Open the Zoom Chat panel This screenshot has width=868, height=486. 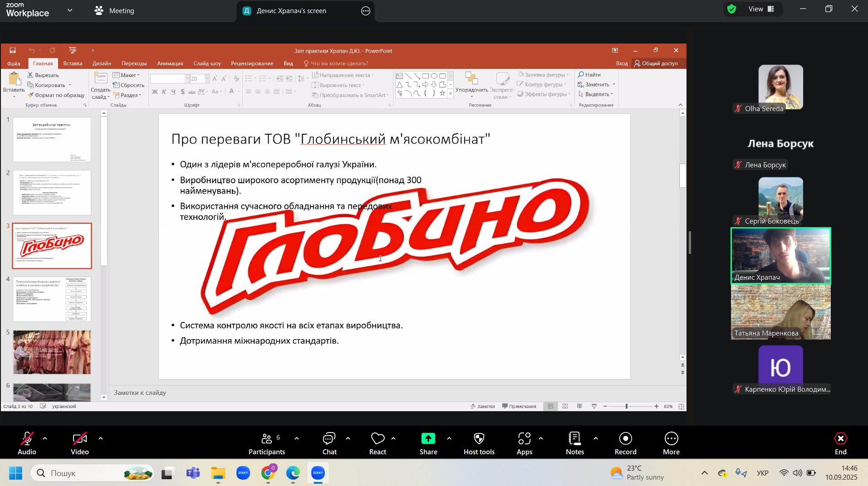[329, 443]
